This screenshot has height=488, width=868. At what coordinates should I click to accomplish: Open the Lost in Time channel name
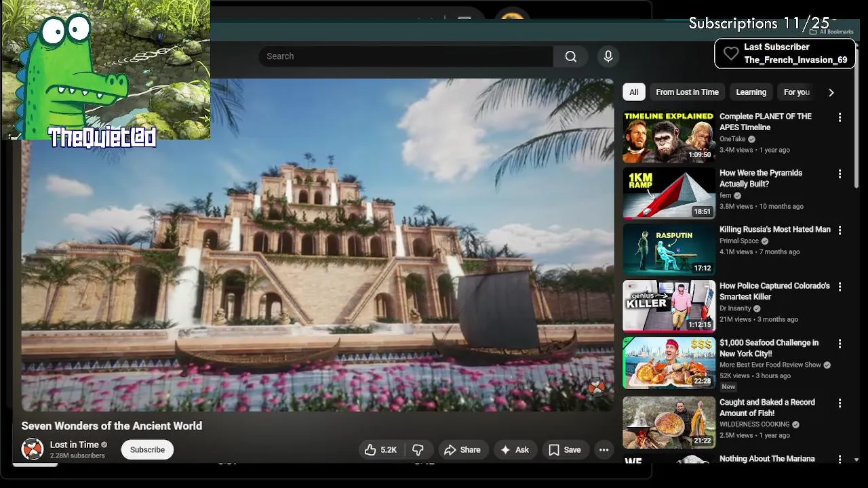[75, 445]
